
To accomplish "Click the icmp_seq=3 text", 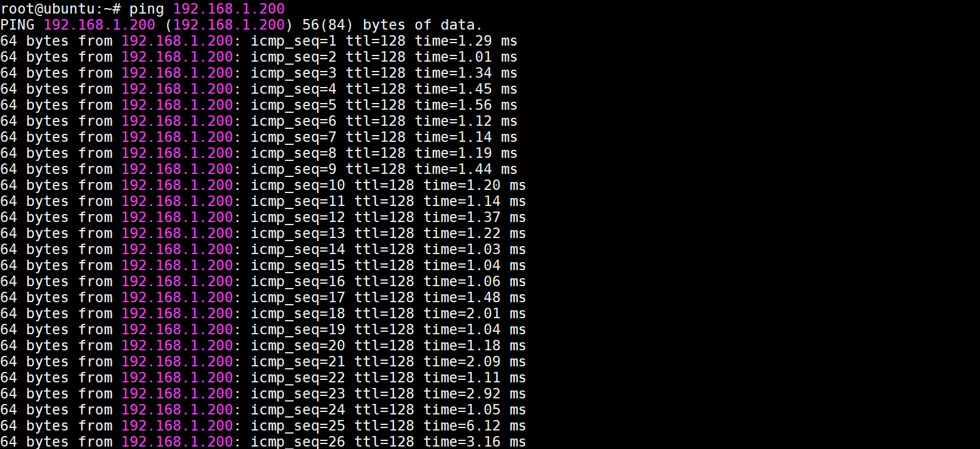I will coord(294,73).
